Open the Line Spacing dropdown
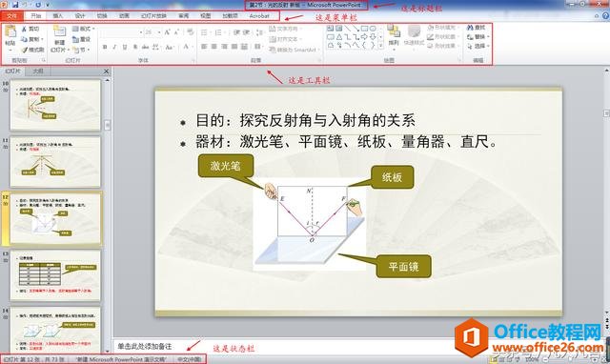The height and width of the screenshot is (364, 610). 259,32
